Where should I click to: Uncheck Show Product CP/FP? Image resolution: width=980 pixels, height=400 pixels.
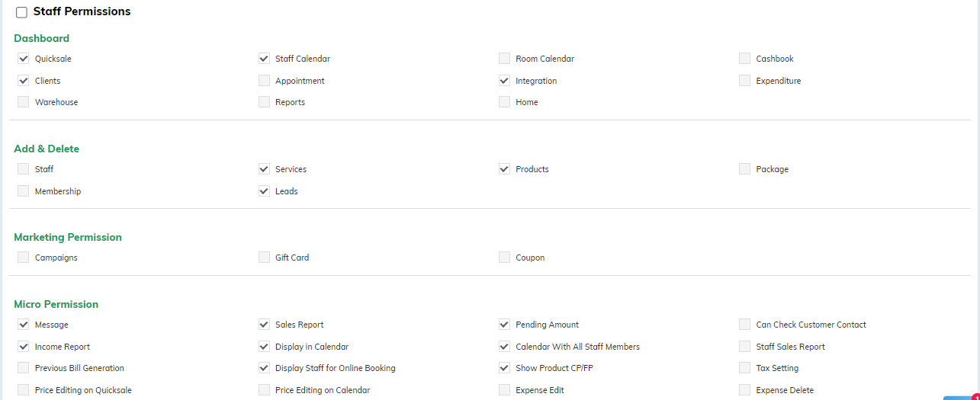tap(504, 367)
